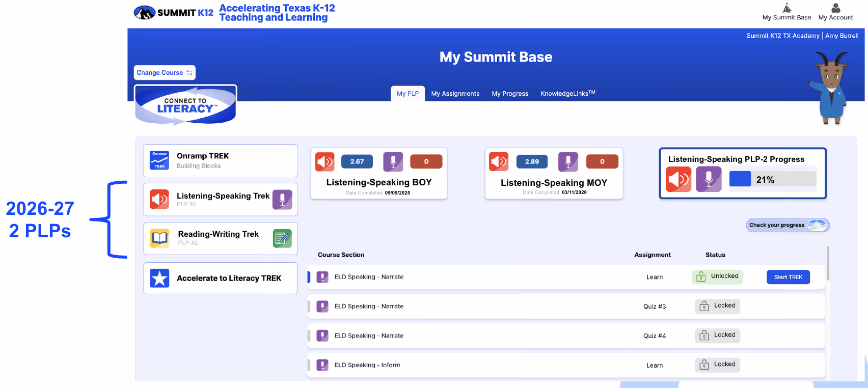The height and width of the screenshot is (388, 868).
Task: Click ELD Speaking - Inform row title
Action: coord(367,365)
